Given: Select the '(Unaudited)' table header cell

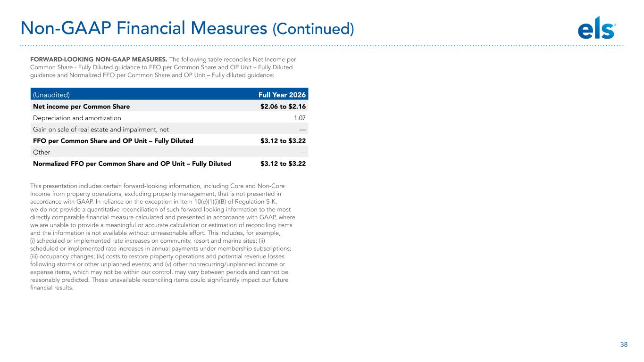Looking at the screenshot, I should click(x=51, y=94).
